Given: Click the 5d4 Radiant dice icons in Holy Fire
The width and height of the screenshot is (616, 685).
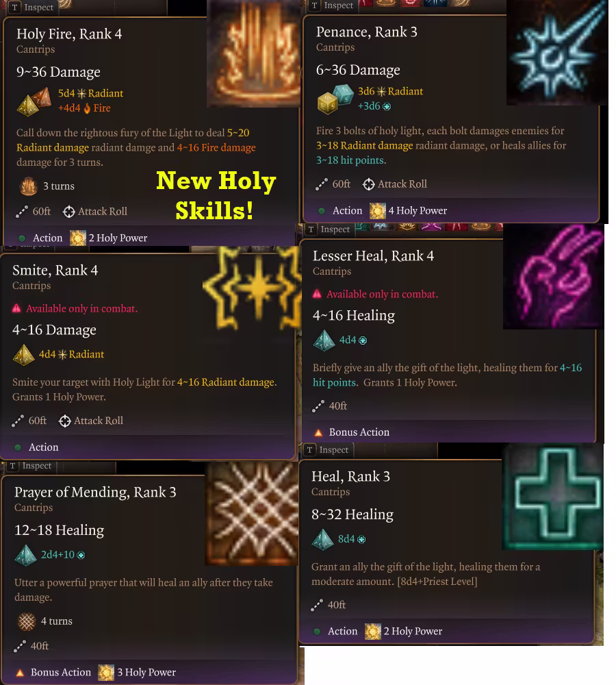Looking at the screenshot, I should (34, 101).
